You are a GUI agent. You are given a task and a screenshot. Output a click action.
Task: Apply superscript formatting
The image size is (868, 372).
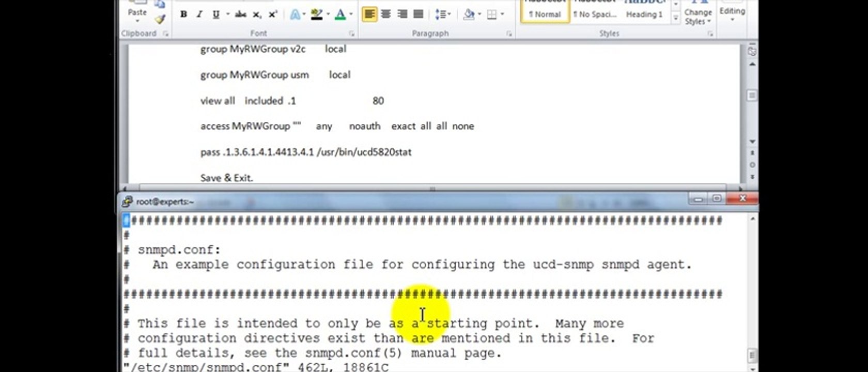273,14
